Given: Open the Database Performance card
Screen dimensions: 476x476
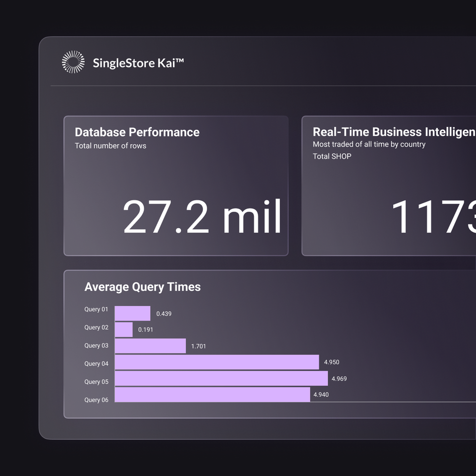Looking at the screenshot, I should coord(176,186).
